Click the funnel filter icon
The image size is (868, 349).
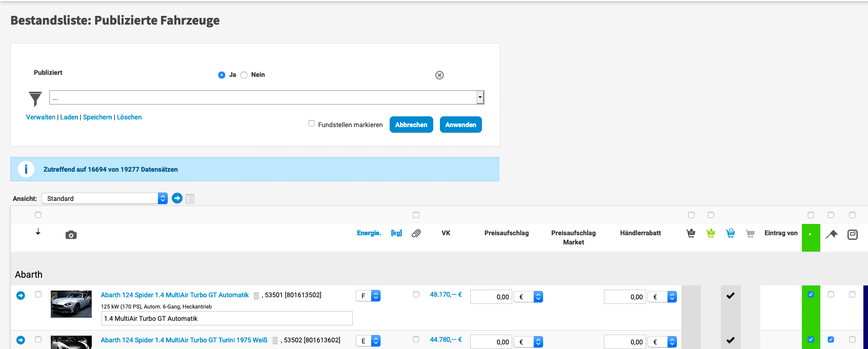[x=35, y=98]
